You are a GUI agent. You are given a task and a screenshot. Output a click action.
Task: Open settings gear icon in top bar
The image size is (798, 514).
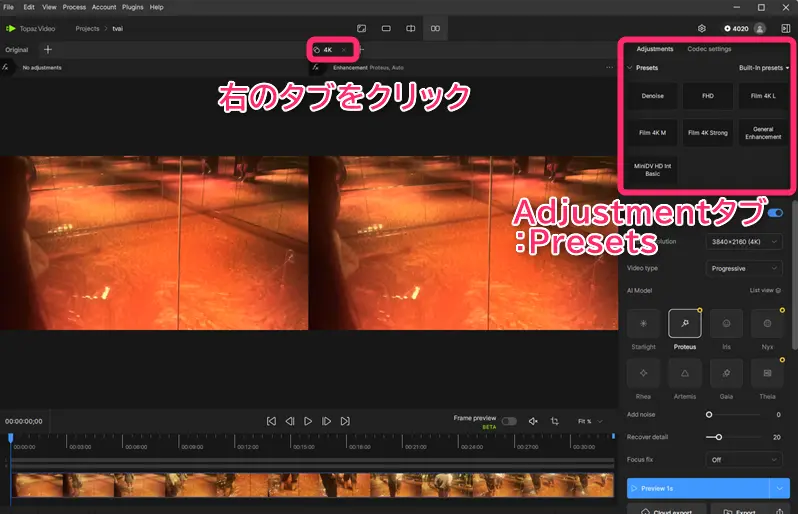point(702,28)
